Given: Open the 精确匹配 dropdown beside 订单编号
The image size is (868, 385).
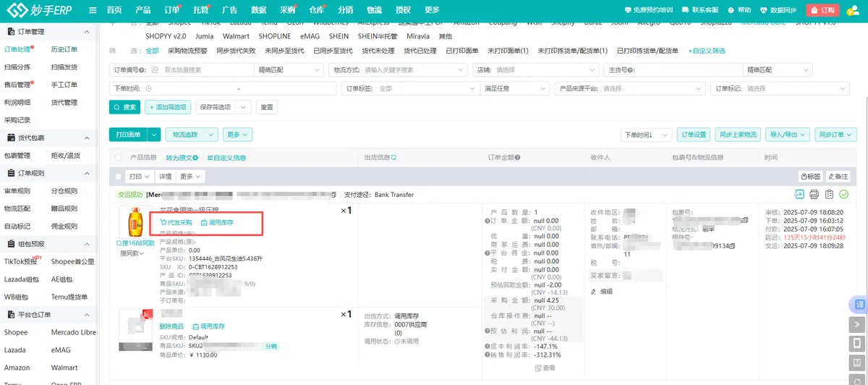Looking at the screenshot, I should point(289,70).
